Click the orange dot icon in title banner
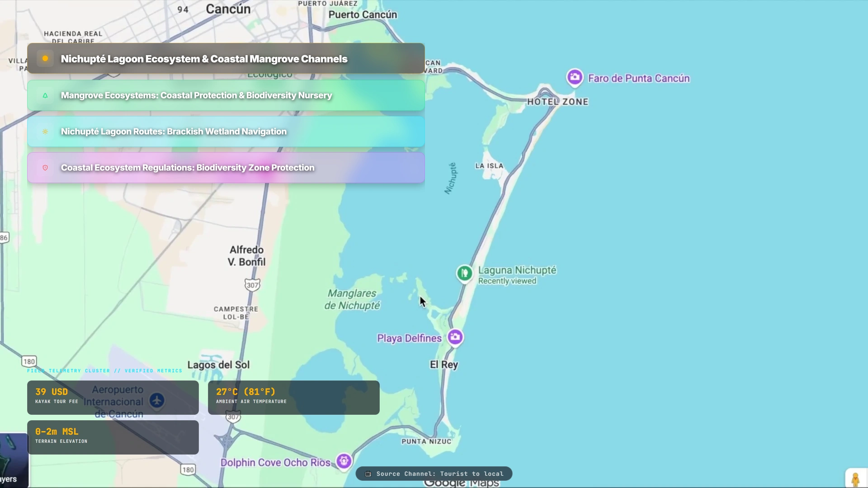Image resolution: width=868 pixels, height=488 pixels. coord(45,58)
